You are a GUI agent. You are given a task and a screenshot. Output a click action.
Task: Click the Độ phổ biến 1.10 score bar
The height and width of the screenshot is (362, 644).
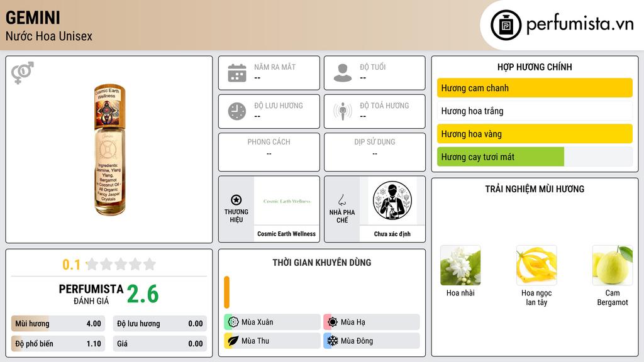[58, 344]
